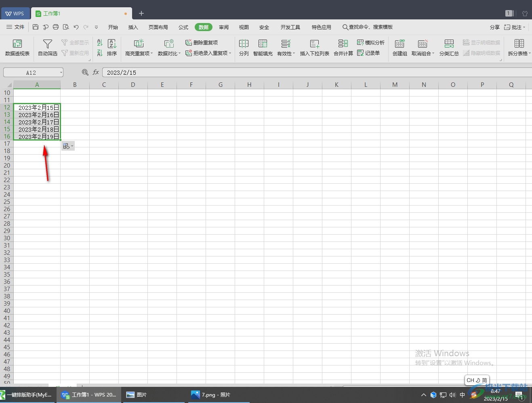Enable 自动筛选 auto filter
The height and width of the screenshot is (403, 532).
coord(48,48)
